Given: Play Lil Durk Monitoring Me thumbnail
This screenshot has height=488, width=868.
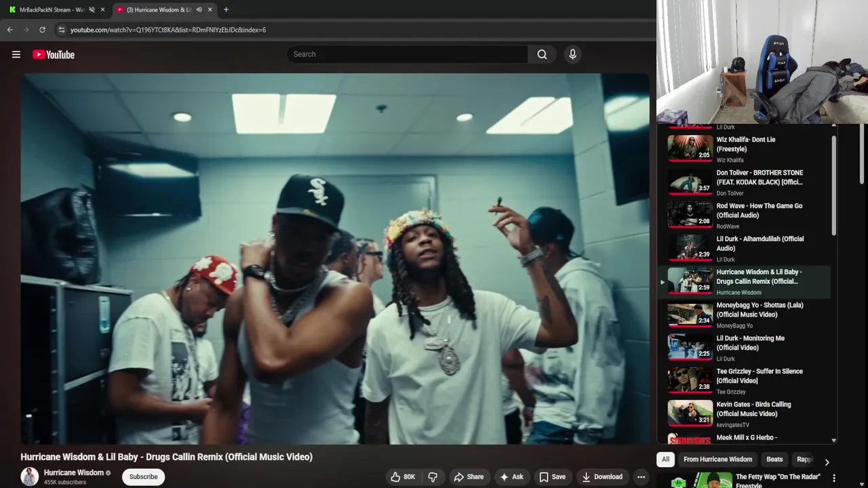Looking at the screenshot, I should [x=690, y=347].
